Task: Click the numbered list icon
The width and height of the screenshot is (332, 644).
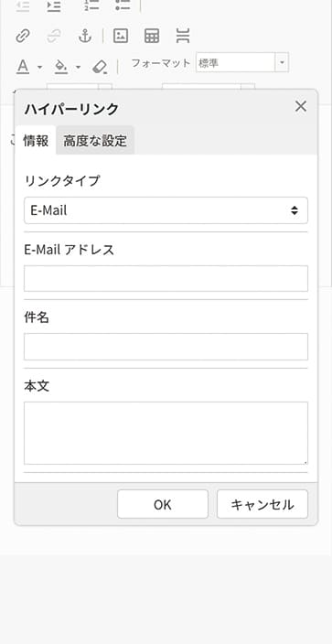Action: pyautogui.click(x=91, y=5)
